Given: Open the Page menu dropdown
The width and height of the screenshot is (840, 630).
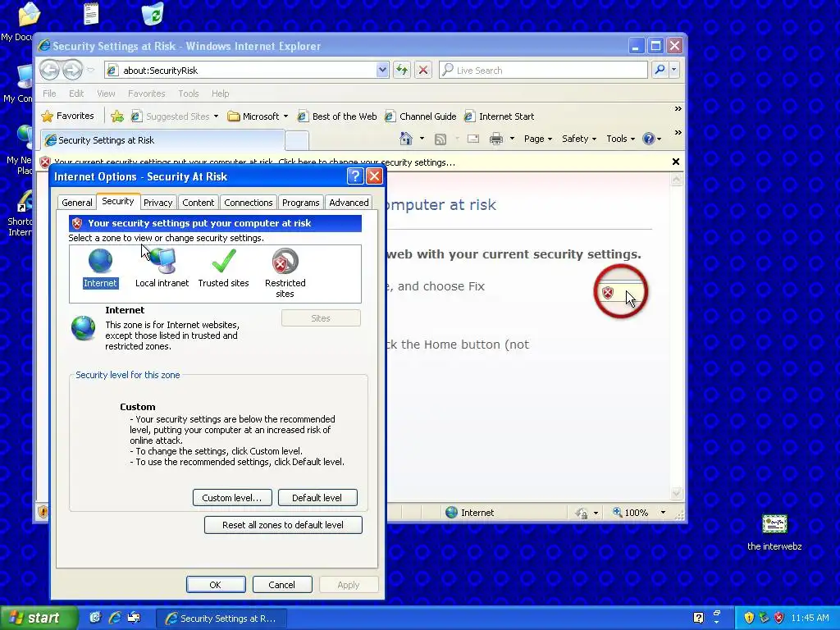Looking at the screenshot, I should tap(538, 139).
